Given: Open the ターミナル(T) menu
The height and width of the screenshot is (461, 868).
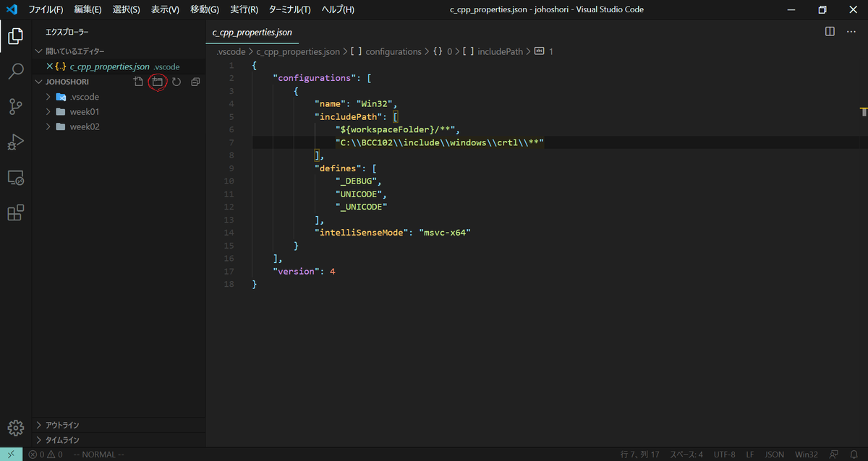Looking at the screenshot, I should [289, 9].
